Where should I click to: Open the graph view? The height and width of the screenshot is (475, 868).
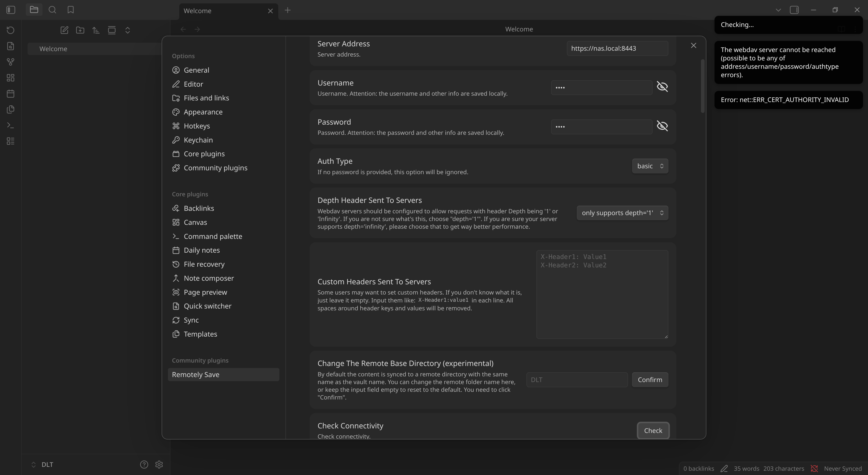pos(10,62)
